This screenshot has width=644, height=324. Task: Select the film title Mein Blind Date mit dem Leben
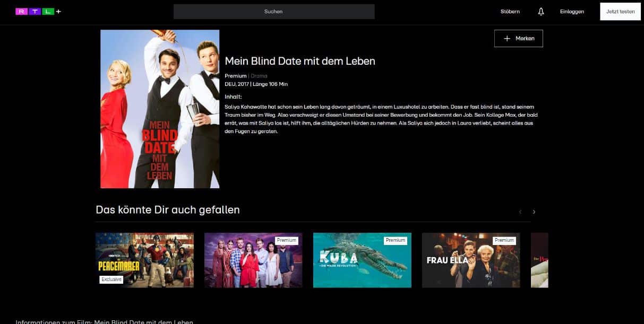300,61
